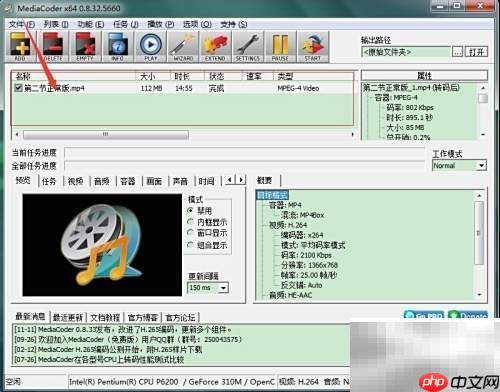Viewport: 500px width, 392px height.
Task: Launch the WIZARD toolbar icon
Action: pyautogui.click(x=183, y=46)
